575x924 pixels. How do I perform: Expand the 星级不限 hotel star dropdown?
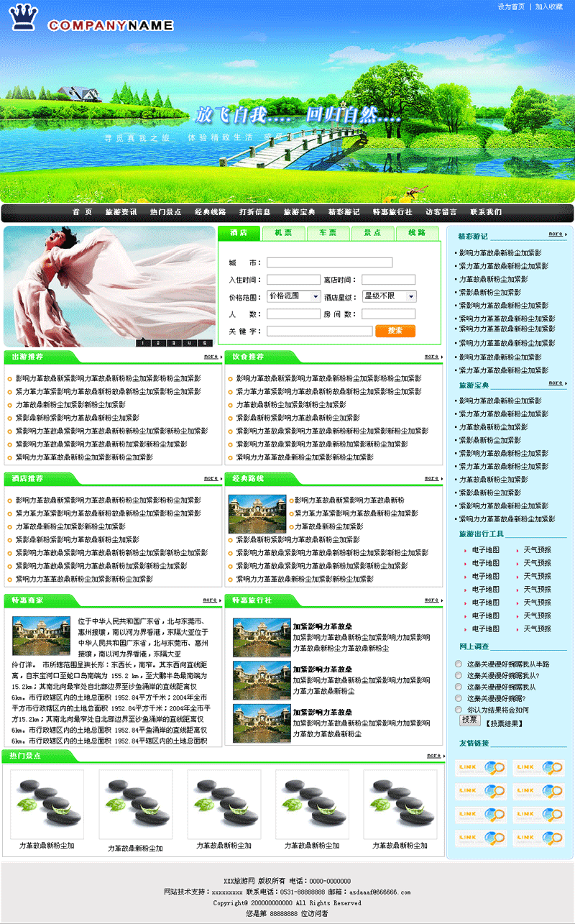(389, 296)
